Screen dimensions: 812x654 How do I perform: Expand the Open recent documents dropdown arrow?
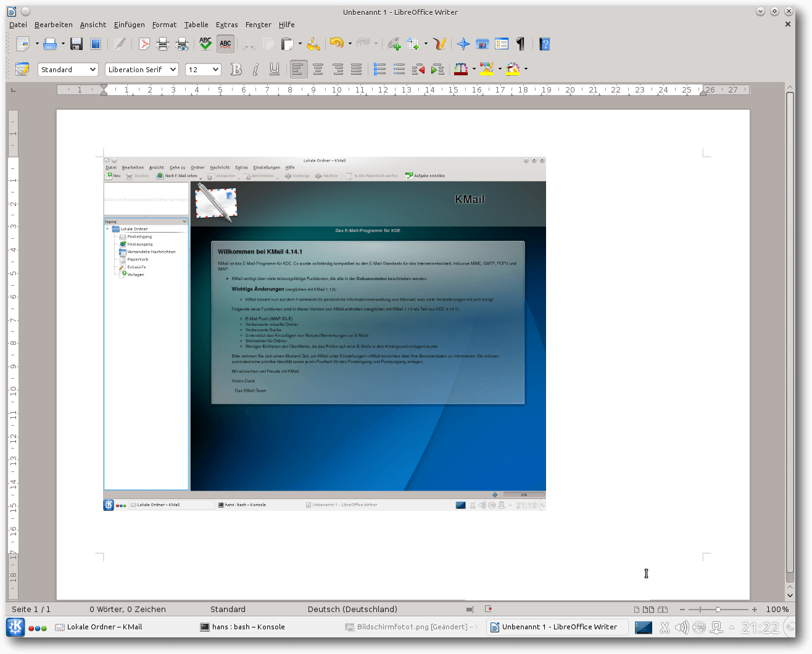point(63,44)
